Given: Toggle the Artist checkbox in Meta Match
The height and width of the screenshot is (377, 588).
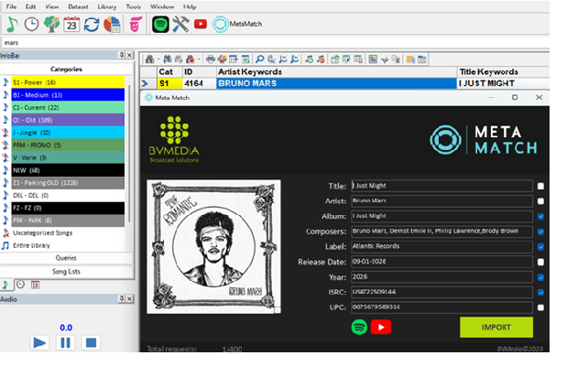Looking at the screenshot, I should coord(540,201).
